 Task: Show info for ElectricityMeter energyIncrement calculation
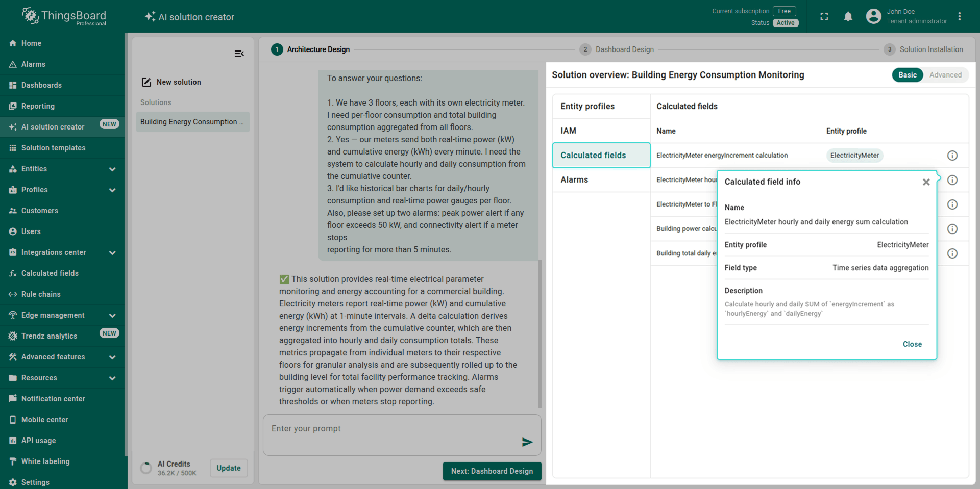pyautogui.click(x=952, y=156)
